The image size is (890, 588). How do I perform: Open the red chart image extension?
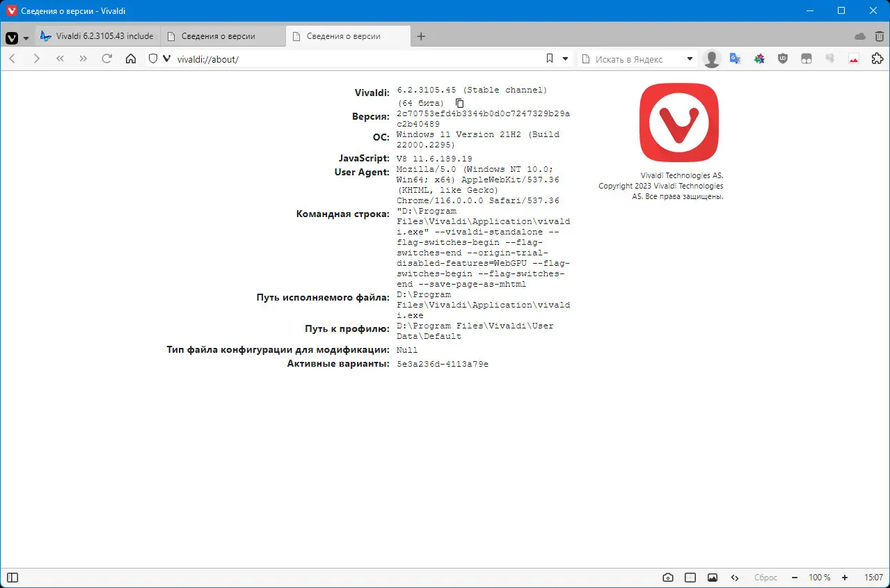tap(854, 59)
